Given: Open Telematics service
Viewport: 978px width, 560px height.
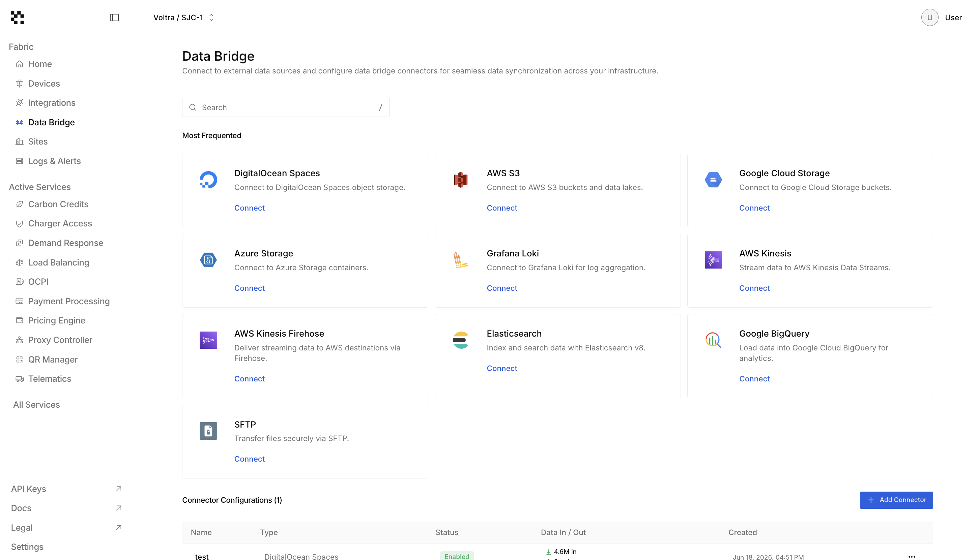Looking at the screenshot, I should click(50, 379).
